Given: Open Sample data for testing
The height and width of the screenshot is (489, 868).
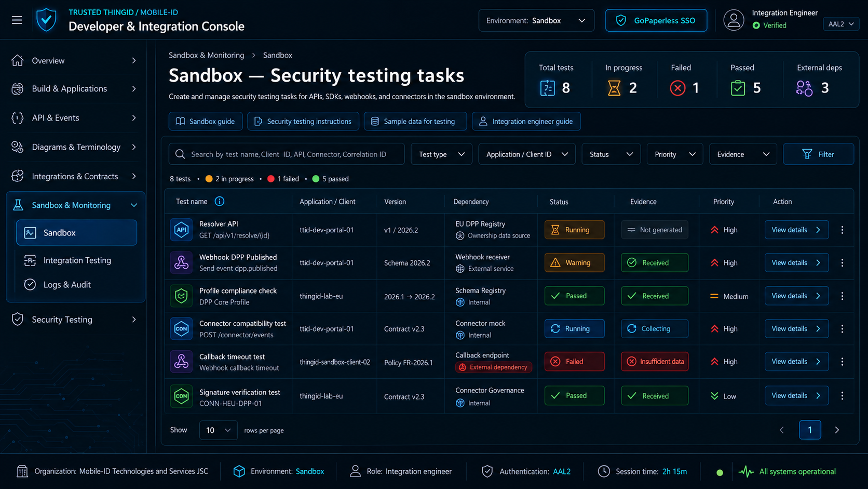Looking at the screenshot, I should [415, 122].
